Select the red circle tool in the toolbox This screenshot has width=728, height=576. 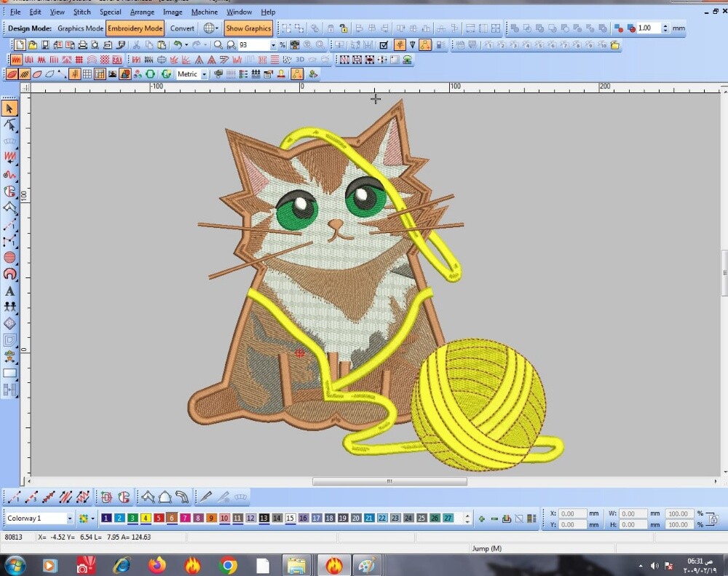(9, 257)
